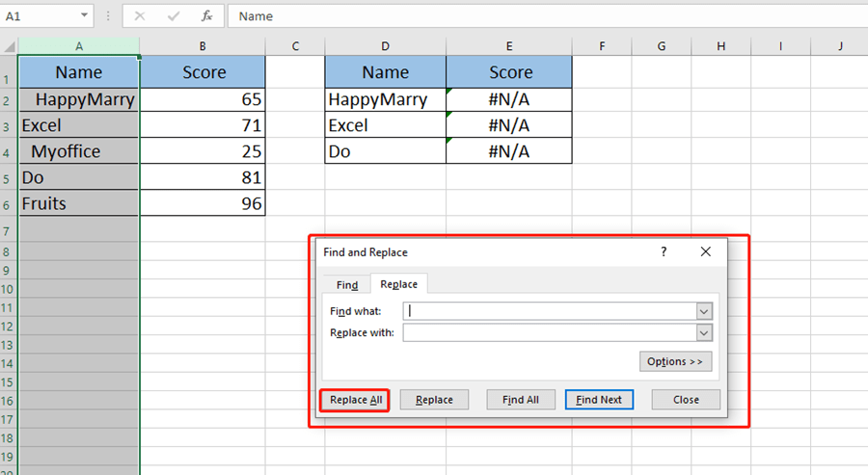This screenshot has width=868, height=475.
Task: Click cell E1 Score header
Action: click(508, 72)
